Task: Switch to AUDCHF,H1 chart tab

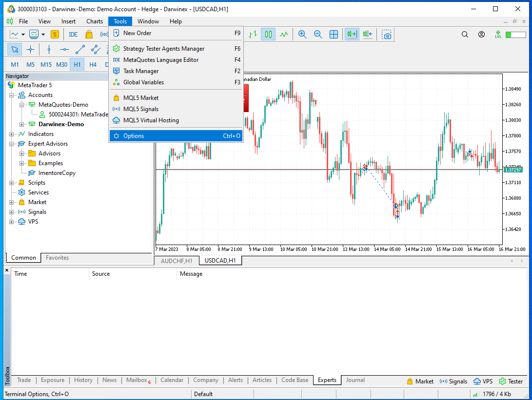Action: click(177, 261)
